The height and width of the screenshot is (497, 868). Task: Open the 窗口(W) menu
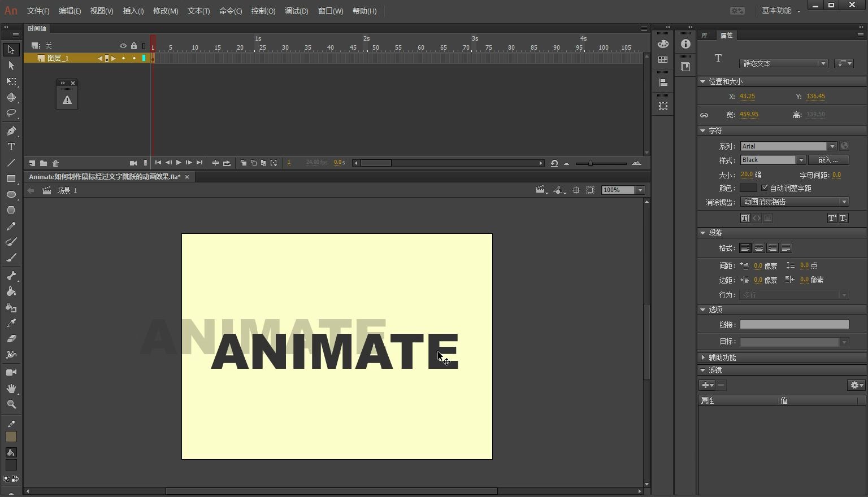[330, 11]
